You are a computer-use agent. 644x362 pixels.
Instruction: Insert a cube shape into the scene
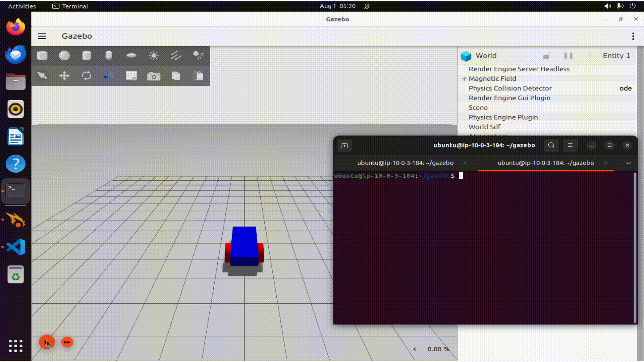click(42, 56)
